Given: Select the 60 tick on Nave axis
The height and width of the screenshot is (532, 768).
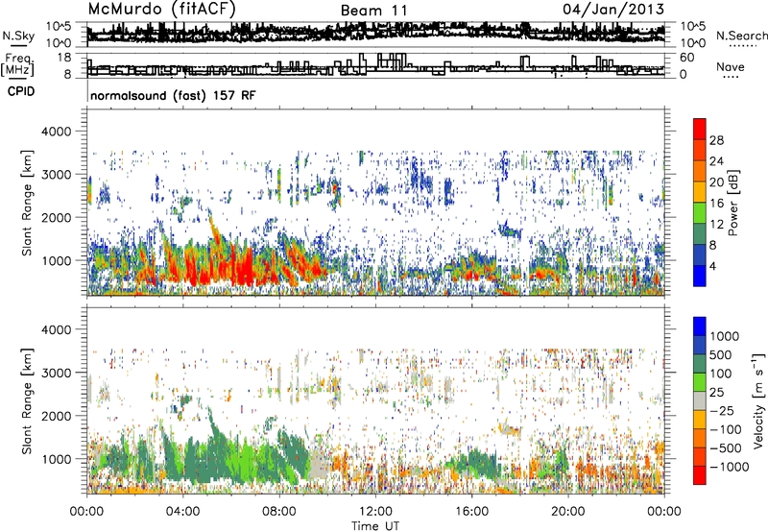Looking at the screenshot, I should tap(686, 58).
